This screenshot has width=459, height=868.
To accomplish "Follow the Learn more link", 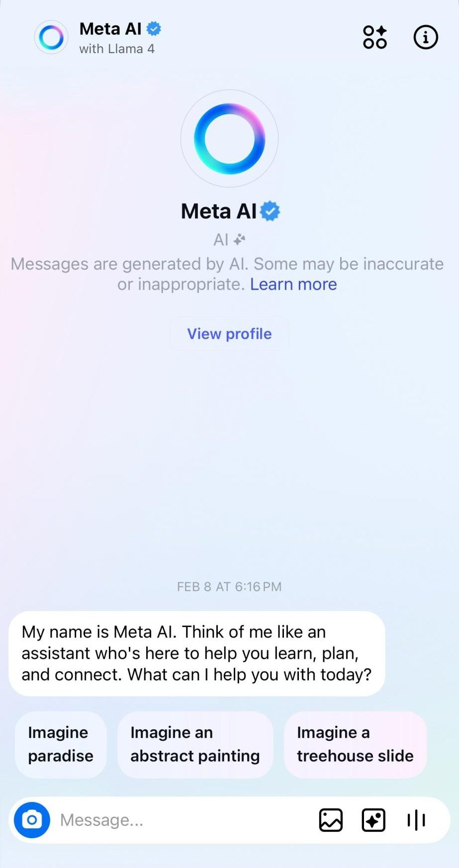I will 293,284.
